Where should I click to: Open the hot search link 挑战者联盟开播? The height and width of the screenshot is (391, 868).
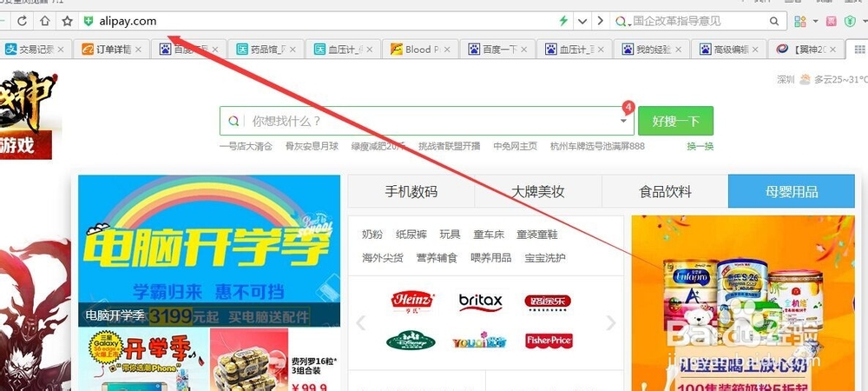coord(449,146)
